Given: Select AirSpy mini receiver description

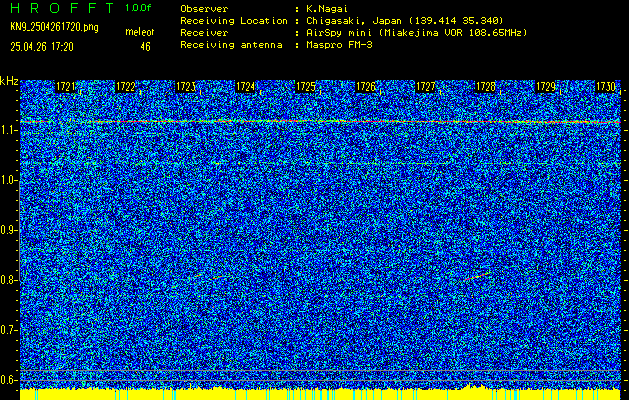Looking at the screenshot, I should coord(416,32).
